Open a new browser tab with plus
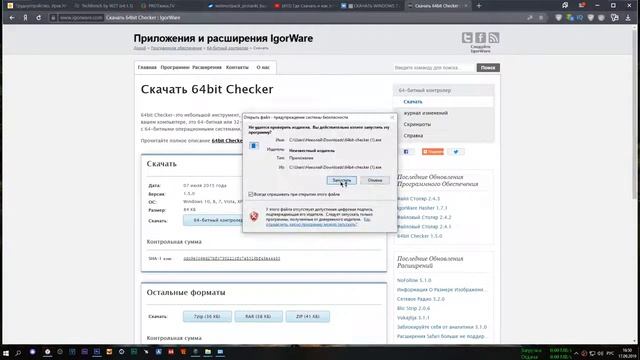The height and width of the screenshot is (360, 640). (x=479, y=6)
